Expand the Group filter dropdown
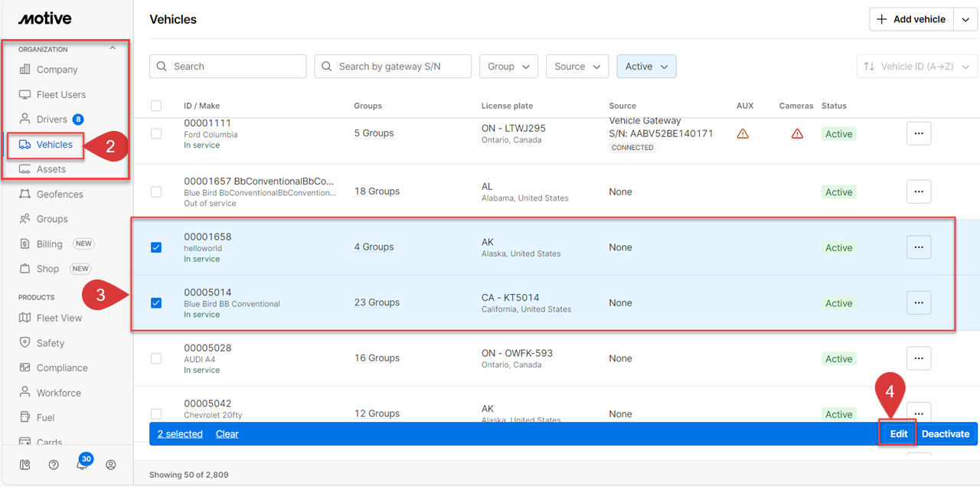This screenshot has width=980, height=487. tap(508, 67)
